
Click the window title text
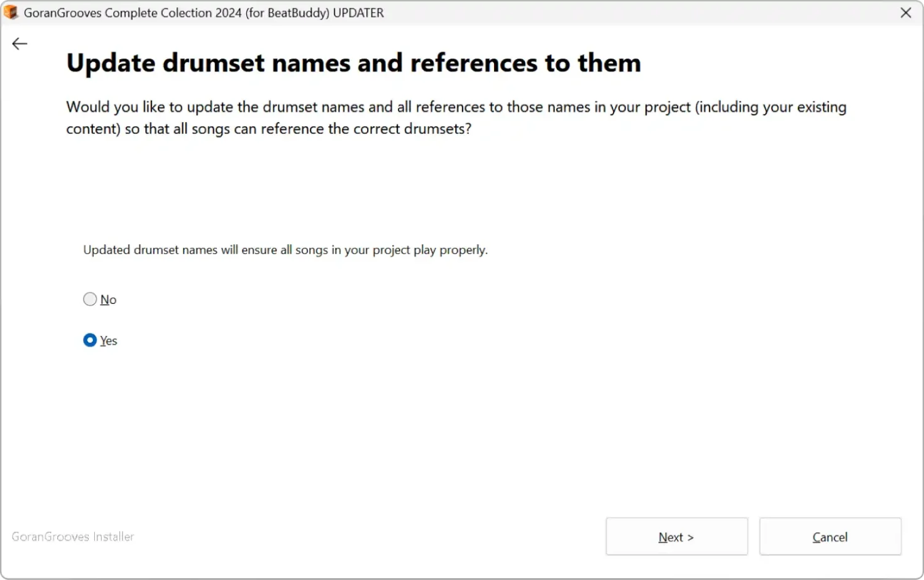point(204,13)
